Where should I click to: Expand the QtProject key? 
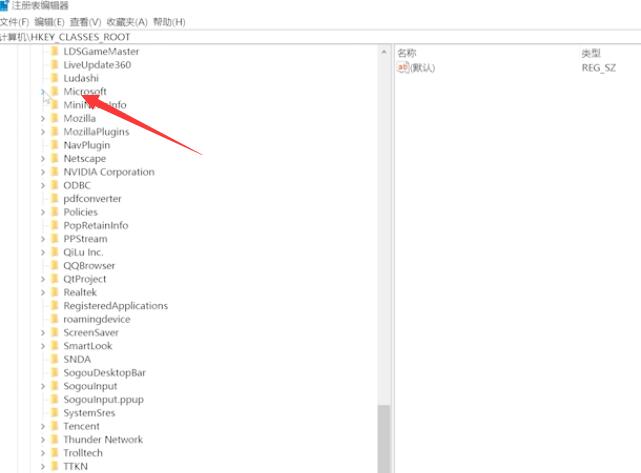(x=43, y=279)
